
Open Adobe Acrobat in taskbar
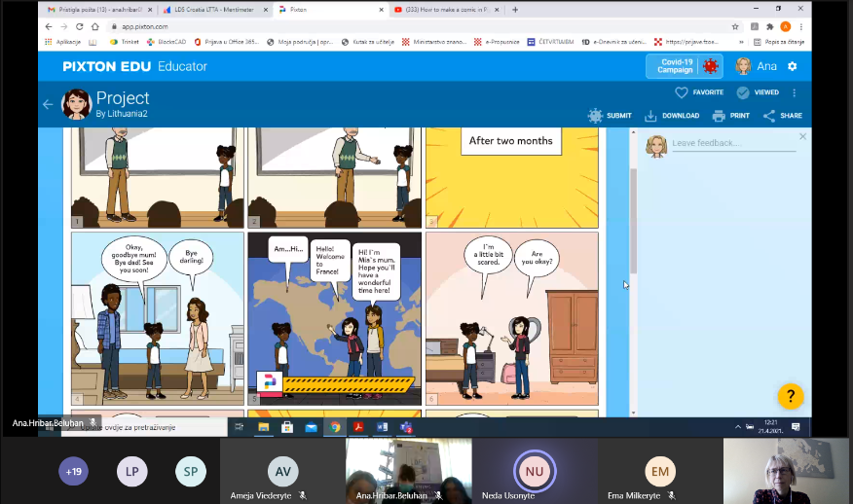pos(358,427)
